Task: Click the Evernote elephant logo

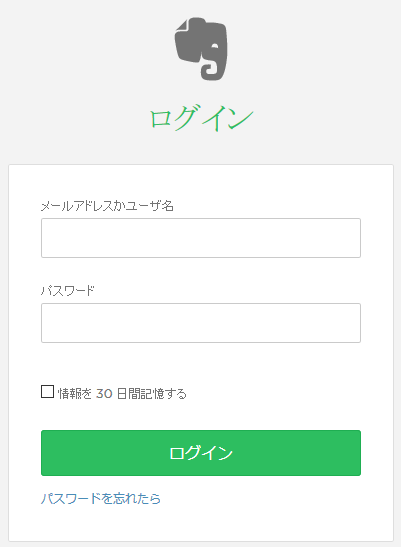Action: coord(201,49)
